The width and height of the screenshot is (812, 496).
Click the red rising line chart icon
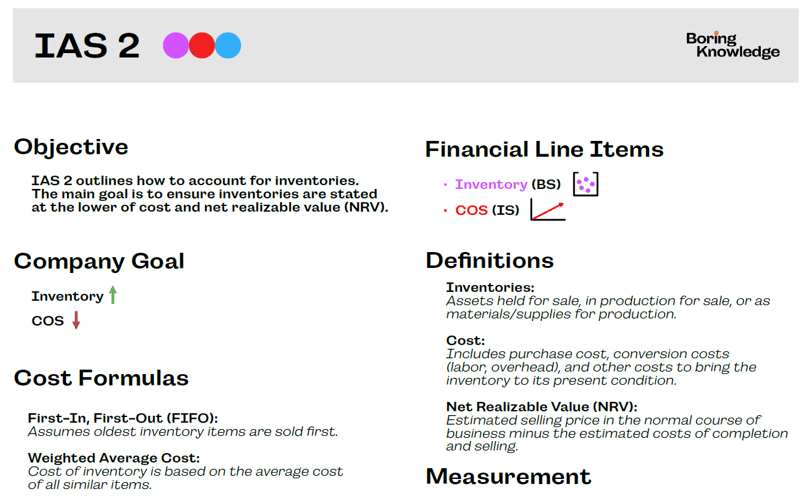[x=548, y=211]
